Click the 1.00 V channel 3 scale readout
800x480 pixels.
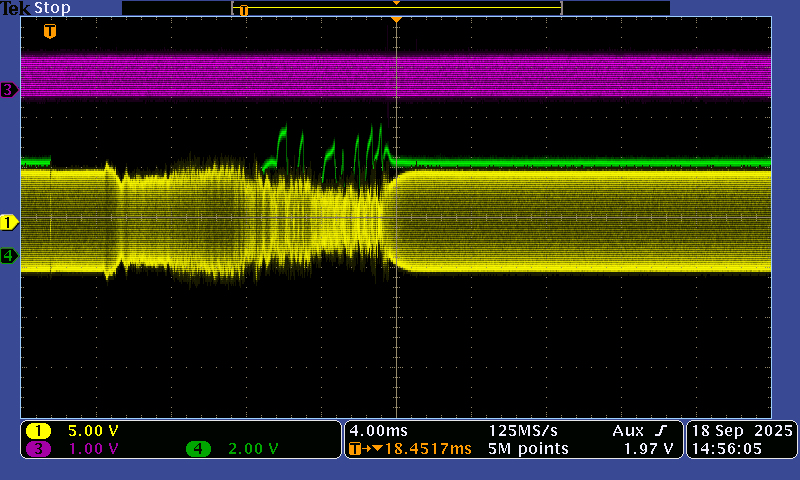point(93,449)
